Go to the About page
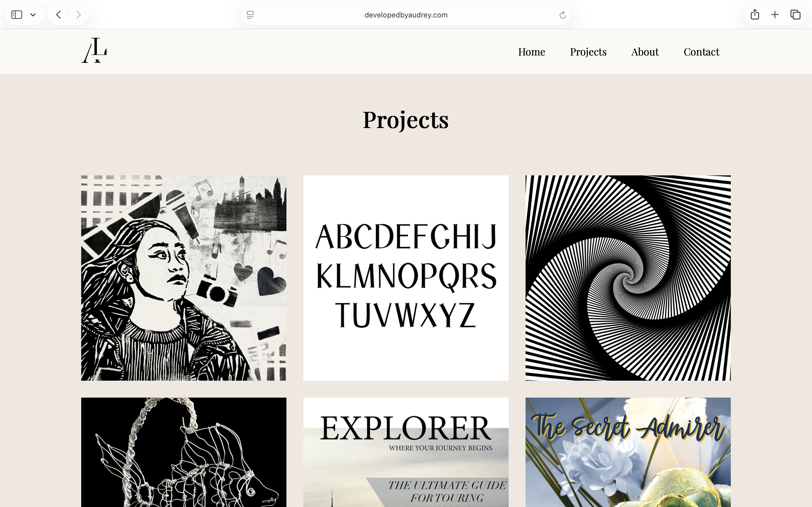Viewport: 812px width, 507px height. 645,52
